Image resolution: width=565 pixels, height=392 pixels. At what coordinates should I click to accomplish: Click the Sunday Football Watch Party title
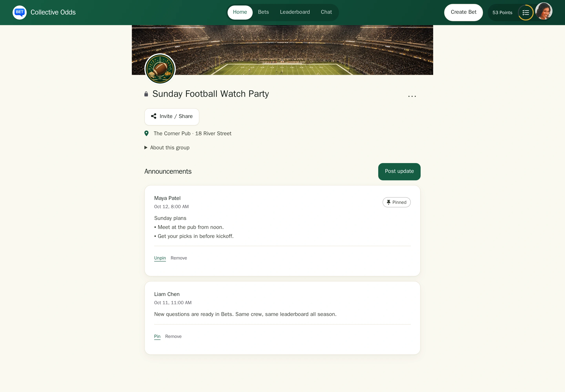pos(211,94)
